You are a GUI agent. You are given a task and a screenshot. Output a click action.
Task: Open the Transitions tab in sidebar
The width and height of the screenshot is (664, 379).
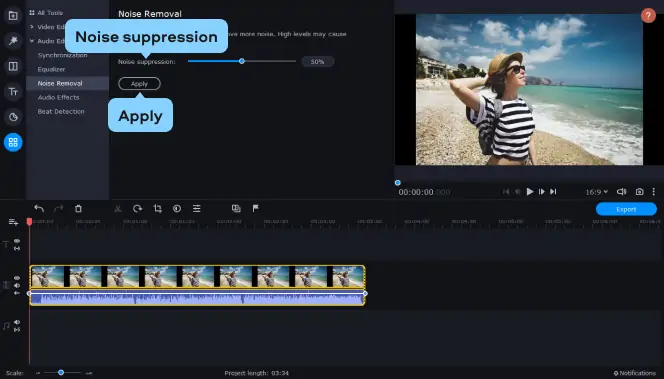pyautogui.click(x=13, y=66)
